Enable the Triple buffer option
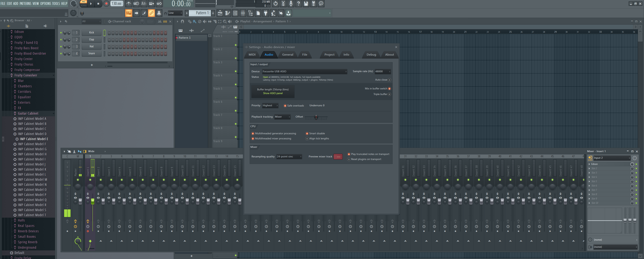The width and height of the screenshot is (644, 259). pos(389,94)
